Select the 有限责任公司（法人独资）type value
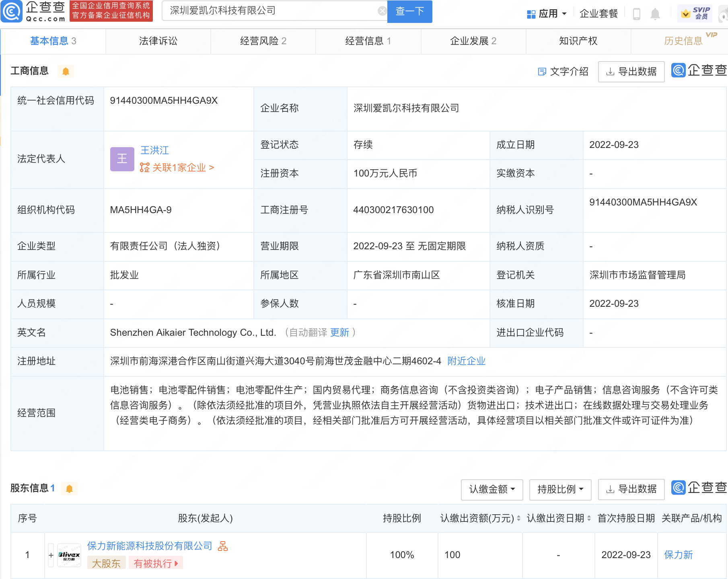Viewport: 728px width, 579px height. (x=165, y=246)
